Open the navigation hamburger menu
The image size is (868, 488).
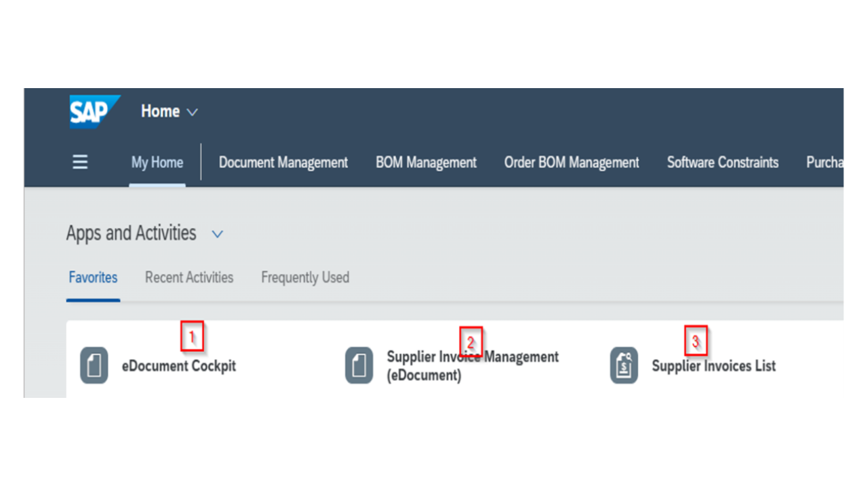[79, 162]
